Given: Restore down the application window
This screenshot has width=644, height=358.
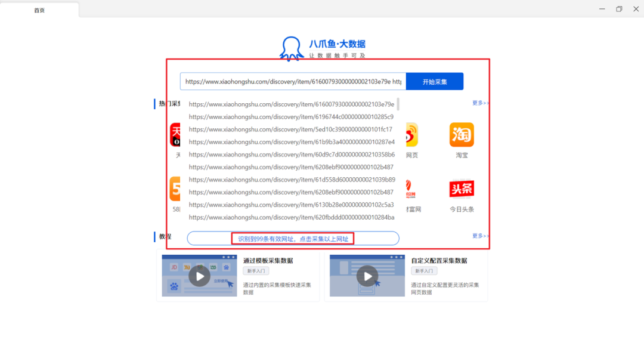Looking at the screenshot, I should point(619,9).
